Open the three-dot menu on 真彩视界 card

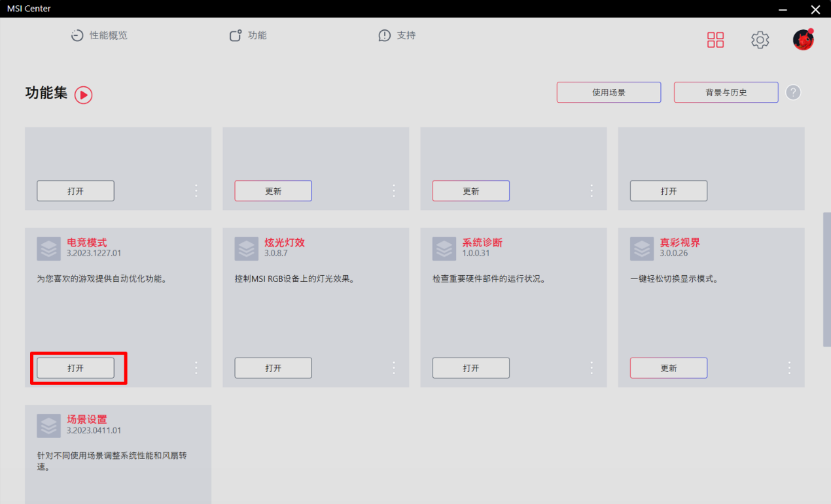point(789,367)
